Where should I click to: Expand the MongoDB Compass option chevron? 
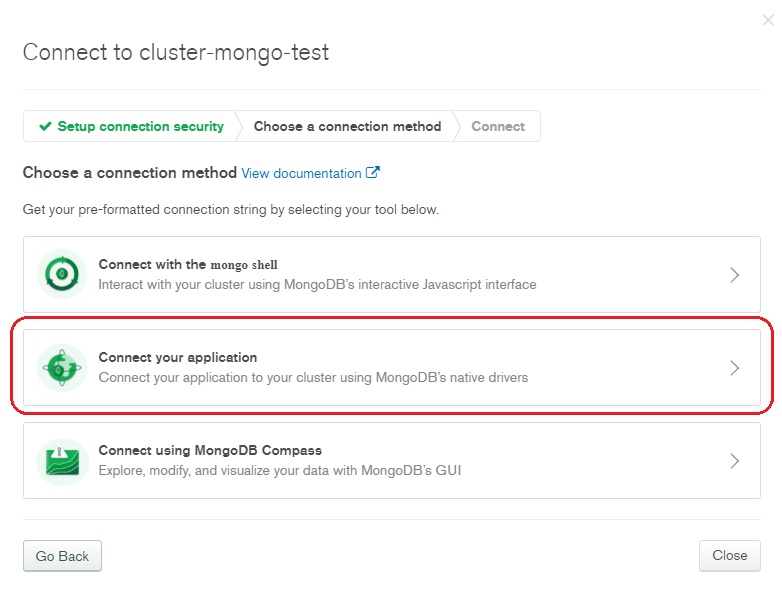[734, 461]
